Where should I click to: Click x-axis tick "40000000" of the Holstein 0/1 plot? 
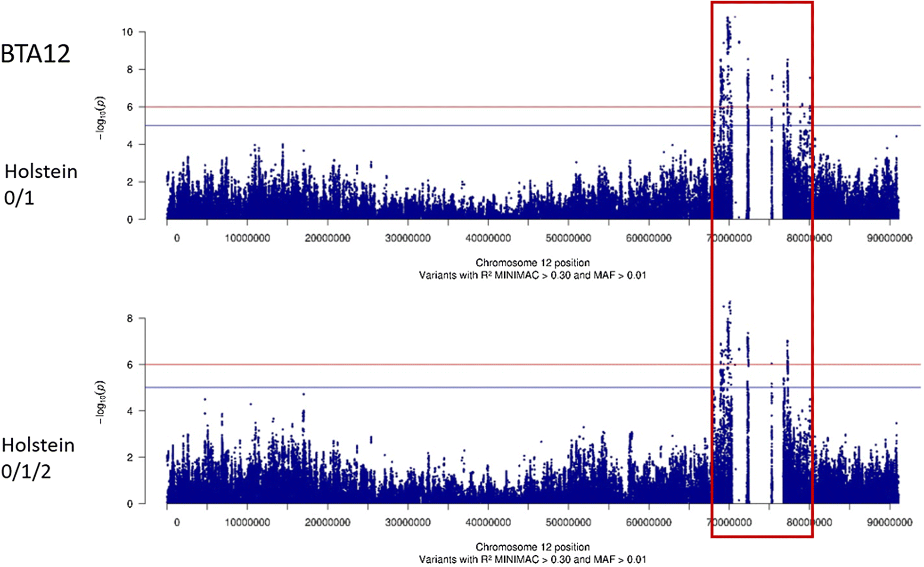coord(488,238)
